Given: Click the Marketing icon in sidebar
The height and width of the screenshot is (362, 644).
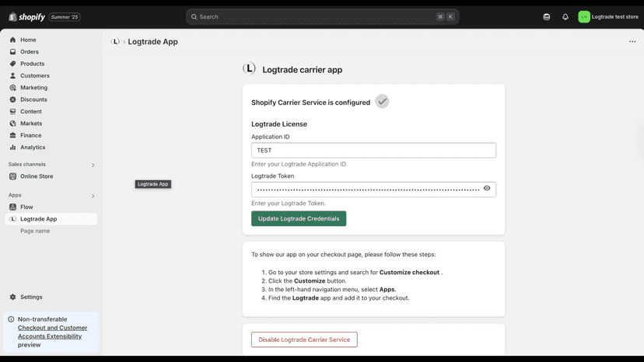Looking at the screenshot, I should 12,88.
